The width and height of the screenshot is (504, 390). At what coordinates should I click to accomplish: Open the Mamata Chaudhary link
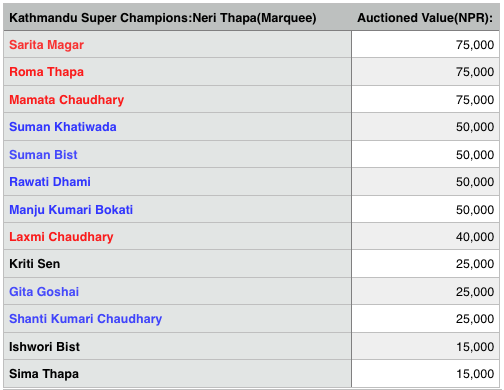(66, 100)
